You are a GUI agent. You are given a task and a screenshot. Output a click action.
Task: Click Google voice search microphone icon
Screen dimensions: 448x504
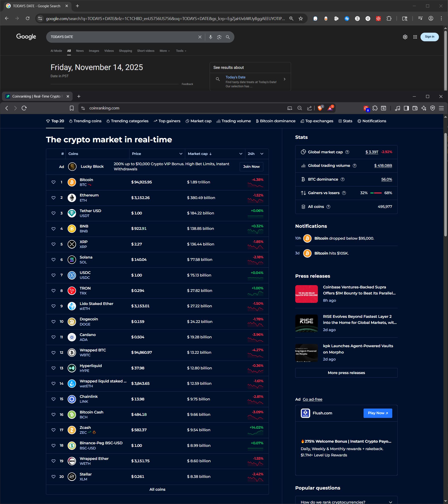[x=210, y=37]
